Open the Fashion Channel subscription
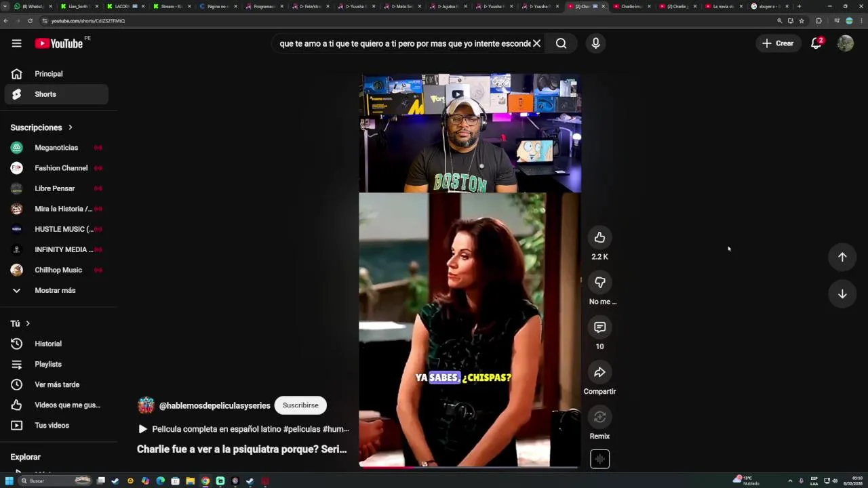Screen dimensions: 868x488 pos(56,168)
